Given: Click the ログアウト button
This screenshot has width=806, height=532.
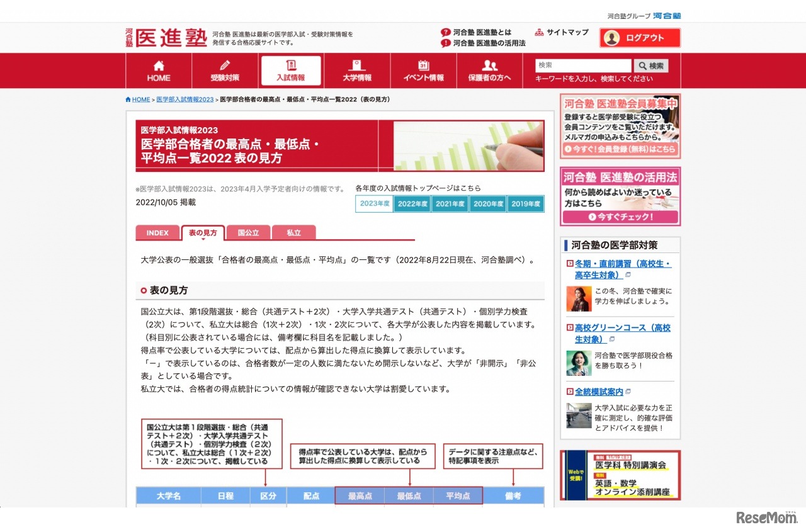Looking at the screenshot, I should pos(640,38).
